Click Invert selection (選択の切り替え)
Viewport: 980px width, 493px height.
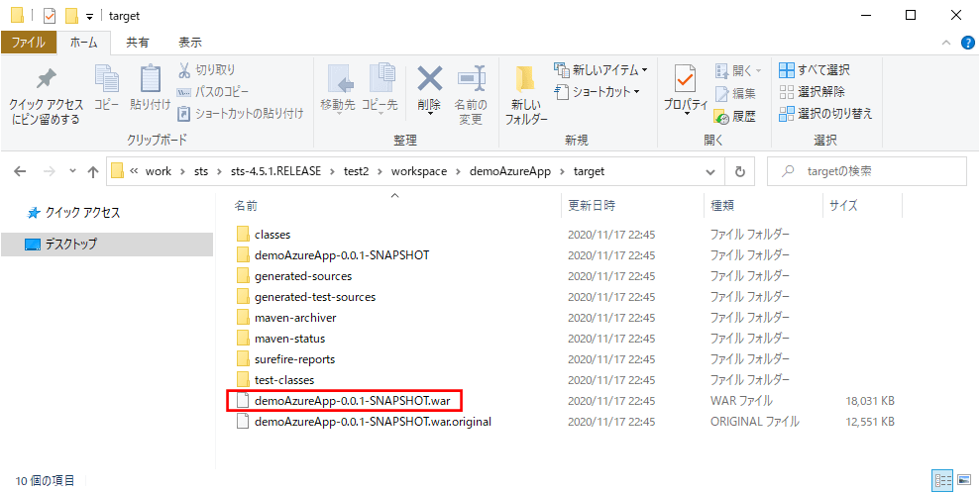(825, 114)
